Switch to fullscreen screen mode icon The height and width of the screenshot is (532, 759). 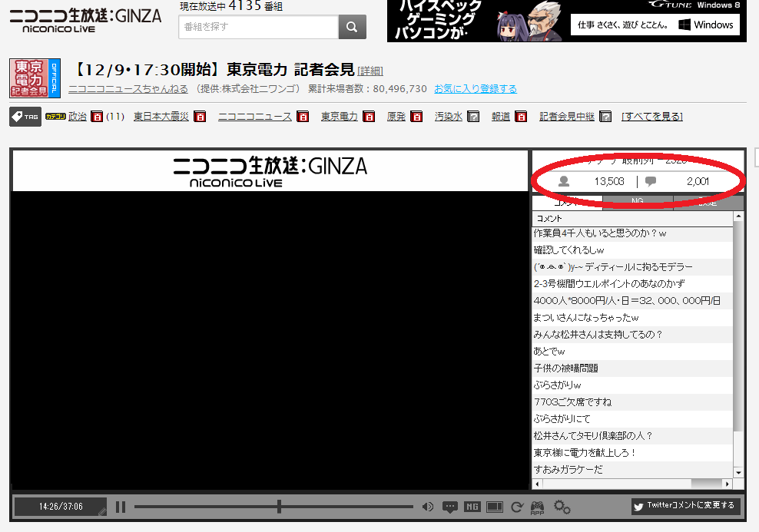pos(495,507)
